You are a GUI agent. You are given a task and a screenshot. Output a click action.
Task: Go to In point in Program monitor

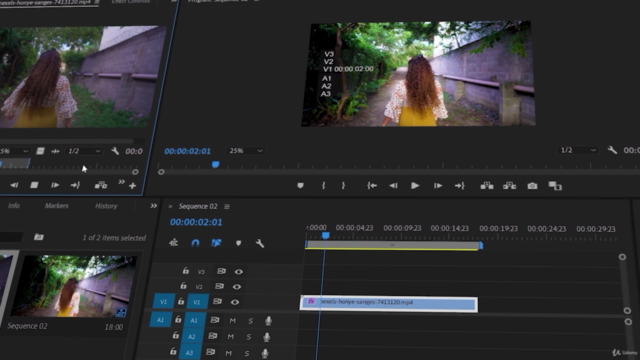[372, 186]
